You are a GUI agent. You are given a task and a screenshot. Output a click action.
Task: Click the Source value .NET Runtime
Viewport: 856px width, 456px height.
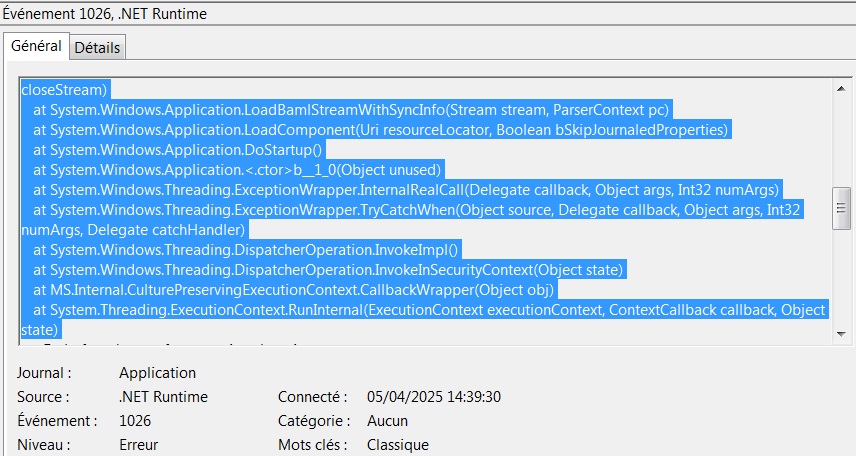pyautogui.click(x=163, y=397)
